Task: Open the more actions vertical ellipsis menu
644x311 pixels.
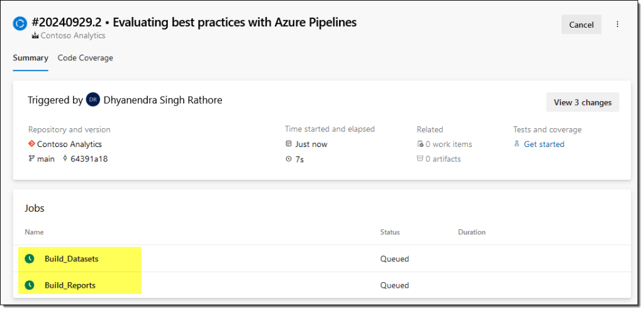Action: click(x=617, y=25)
